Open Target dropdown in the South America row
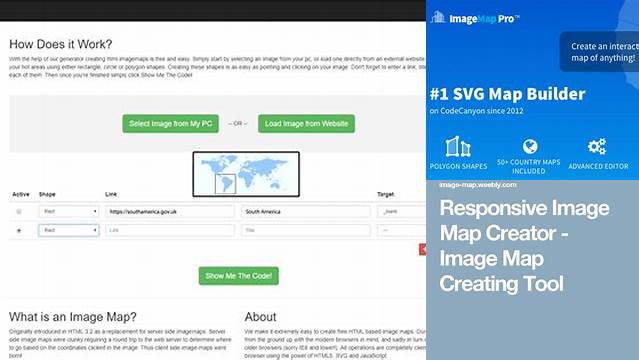The height and width of the screenshot is (360, 639). [401, 212]
